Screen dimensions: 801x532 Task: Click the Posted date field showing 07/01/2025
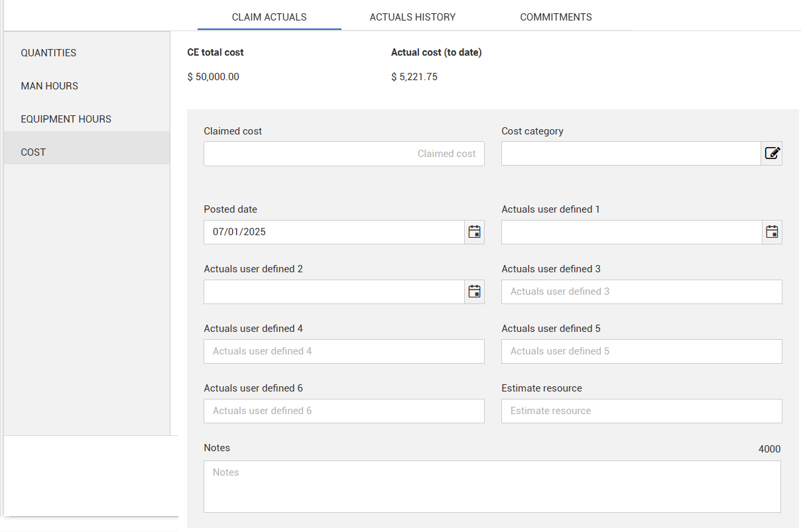pyautogui.click(x=334, y=232)
